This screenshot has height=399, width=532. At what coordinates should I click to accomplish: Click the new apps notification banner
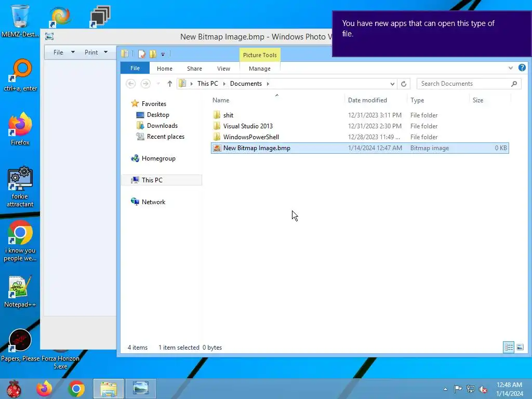coord(432,34)
